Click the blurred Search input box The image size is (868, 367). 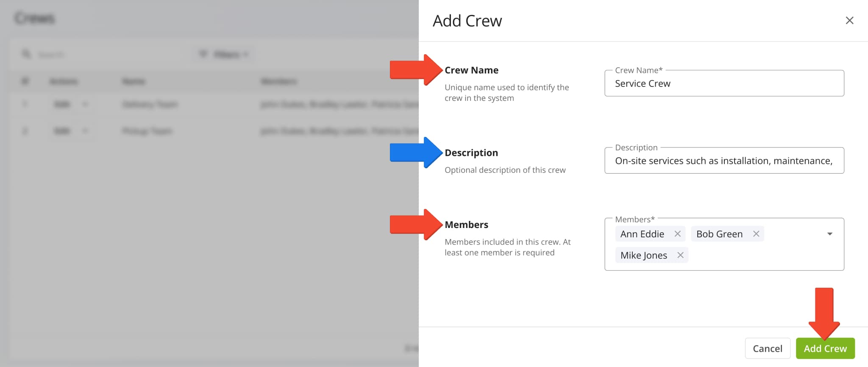point(106,55)
